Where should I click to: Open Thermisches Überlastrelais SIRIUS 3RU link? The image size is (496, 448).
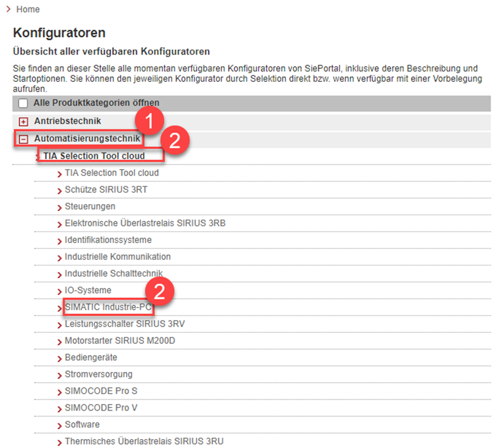click(144, 441)
